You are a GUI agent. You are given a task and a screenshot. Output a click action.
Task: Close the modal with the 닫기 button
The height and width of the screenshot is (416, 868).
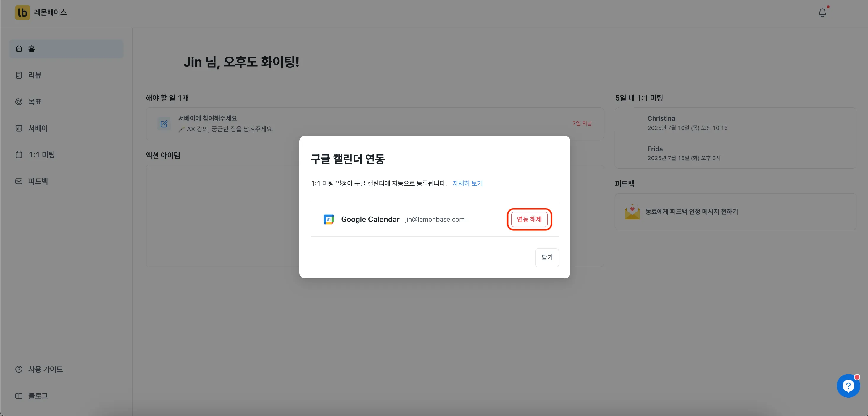coord(547,257)
